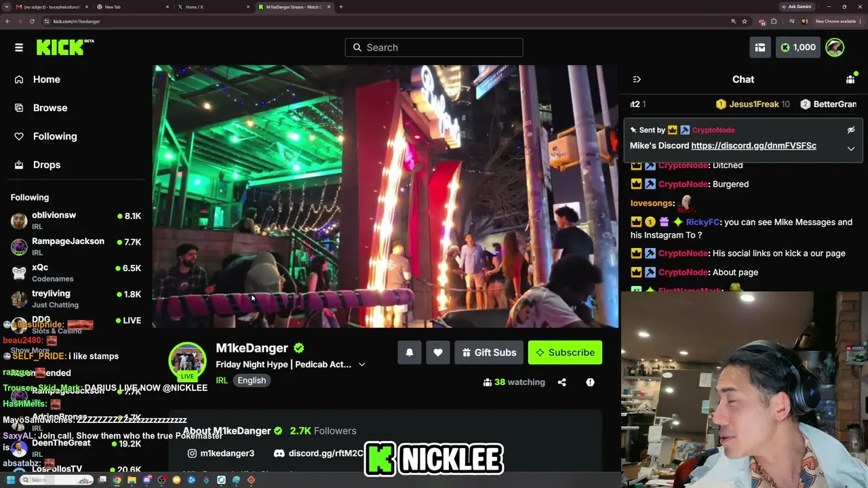Click the Windows taskbar search box
Screen dimensions: 868x488
click(56, 480)
